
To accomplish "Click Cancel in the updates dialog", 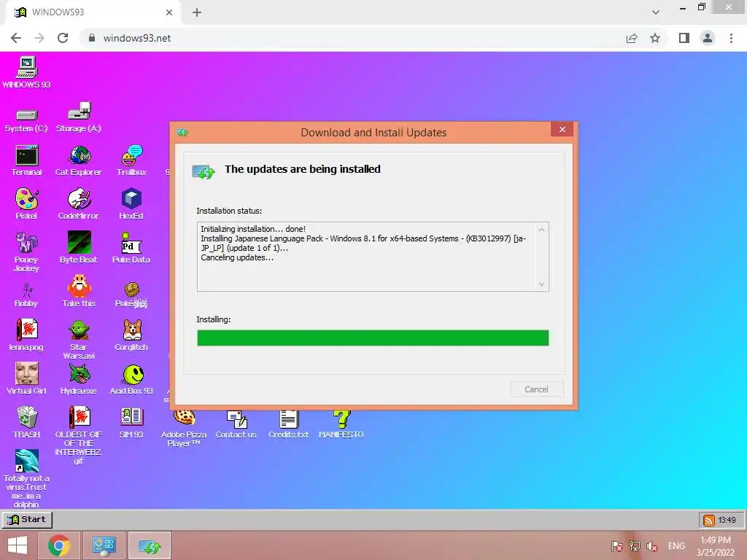I will point(537,389).
